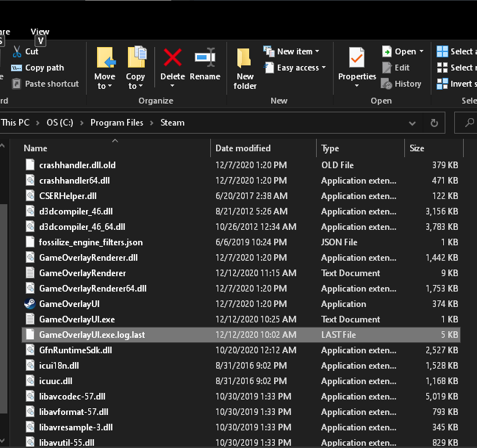The width and height of the screenshot is (477, 448).
Task: Click the Open file icon
Action: point(387,51)
